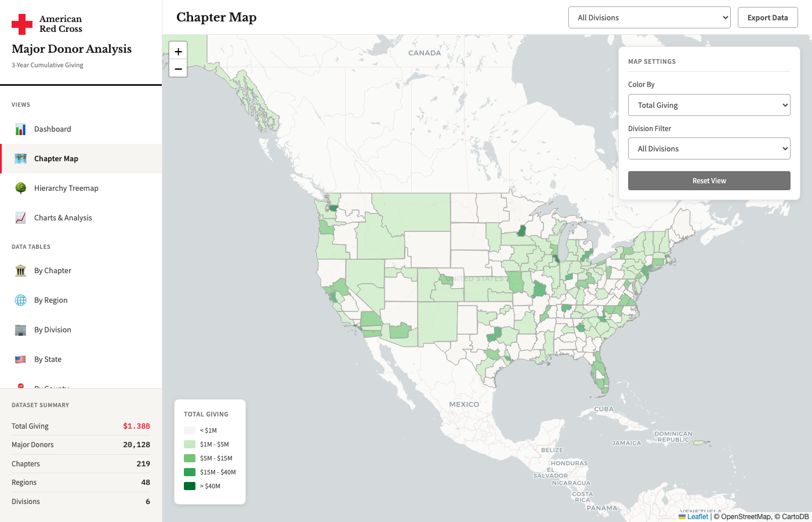Image resolution: width=812 pixels, height=522 pixels.
Task: Open the By Chapter data table
Action: click(x=81, y=271)
